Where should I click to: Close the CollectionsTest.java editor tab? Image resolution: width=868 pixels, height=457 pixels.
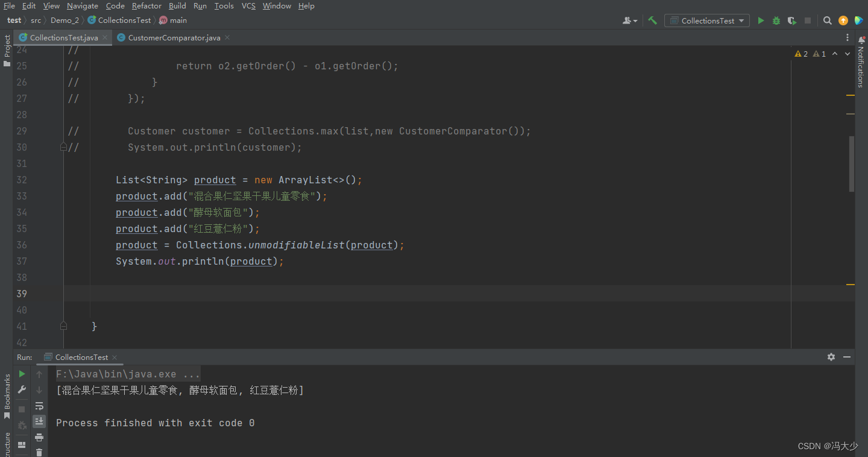(105, 37)
